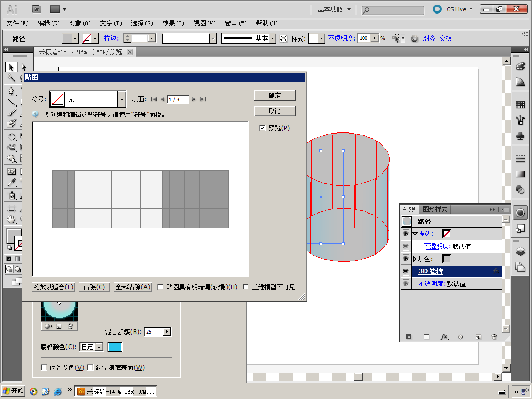Open the Brushes panel icon
Screen dimensions: 532x399
[520, 120]
